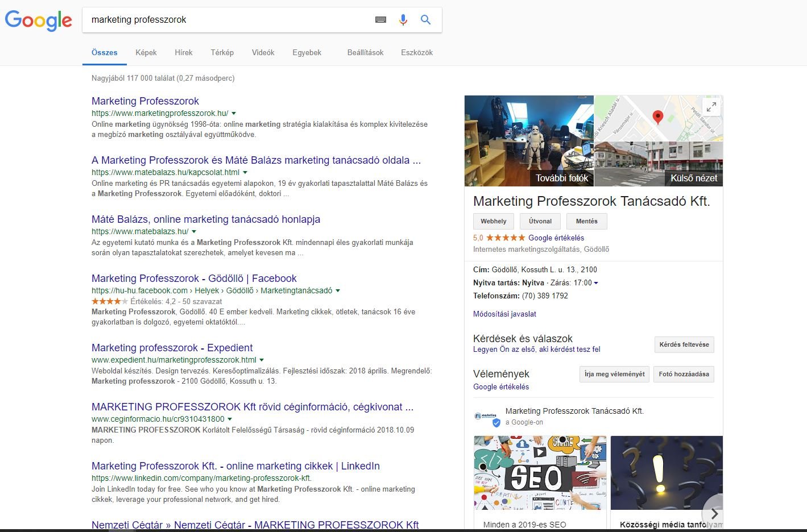Click the Webhely button
The width and height of the screenshot is (807, 532).
pyautogui.click(x=493, y=221)
